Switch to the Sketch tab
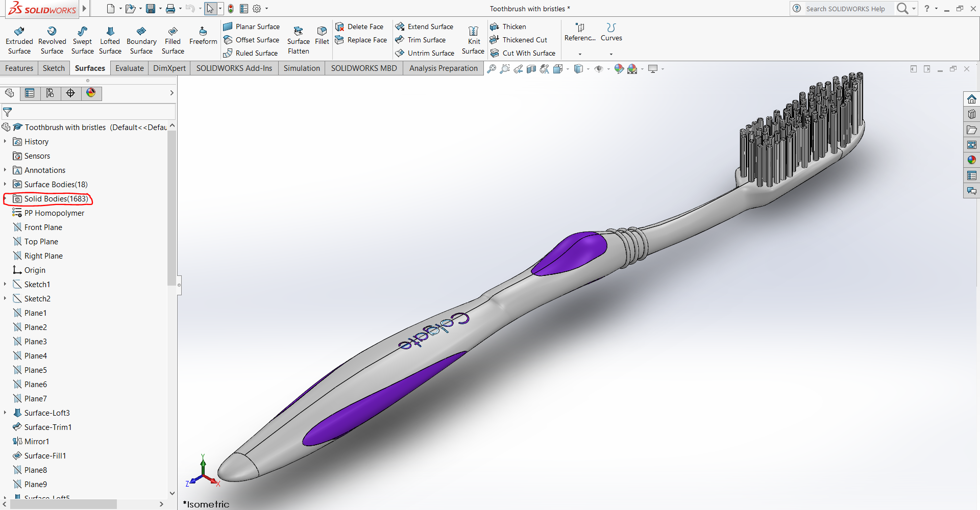This screenshot has width=980, height=510. coord(54,68)
